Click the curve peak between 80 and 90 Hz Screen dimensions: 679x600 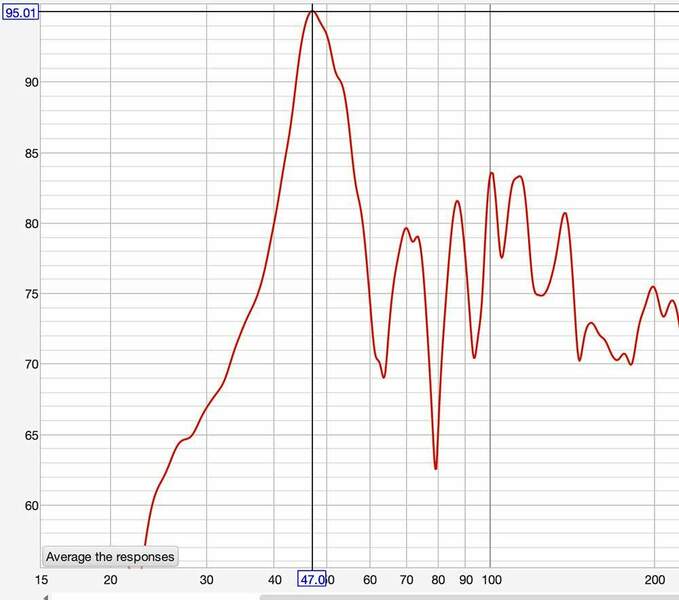click(457, 201)
